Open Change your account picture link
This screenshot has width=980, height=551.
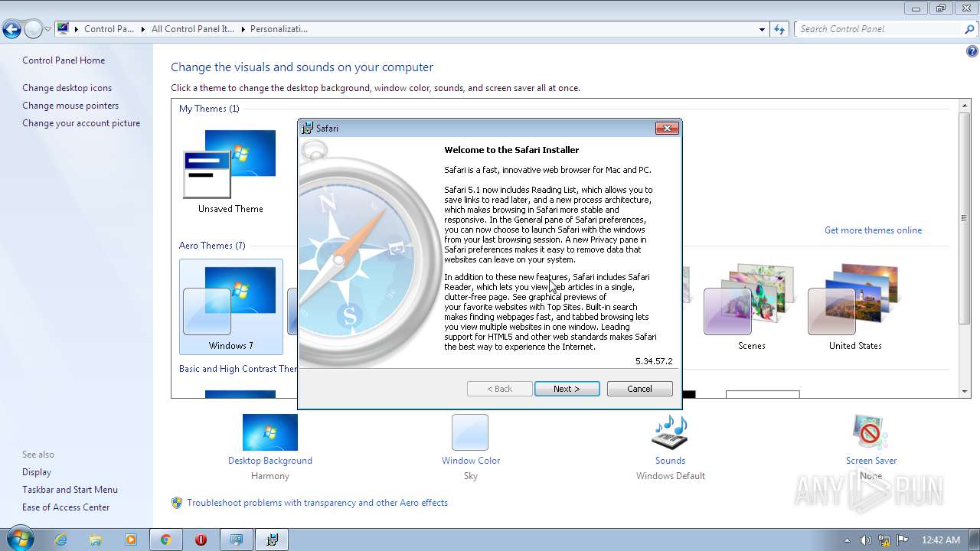81,123
